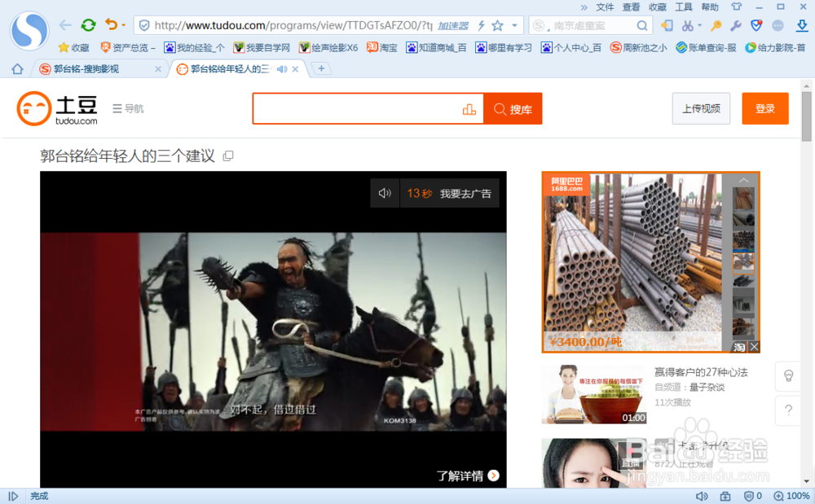Expand hidden menu items with double chevron
The height and width of the screenshot is (504, 815).
tap(584, 7)
